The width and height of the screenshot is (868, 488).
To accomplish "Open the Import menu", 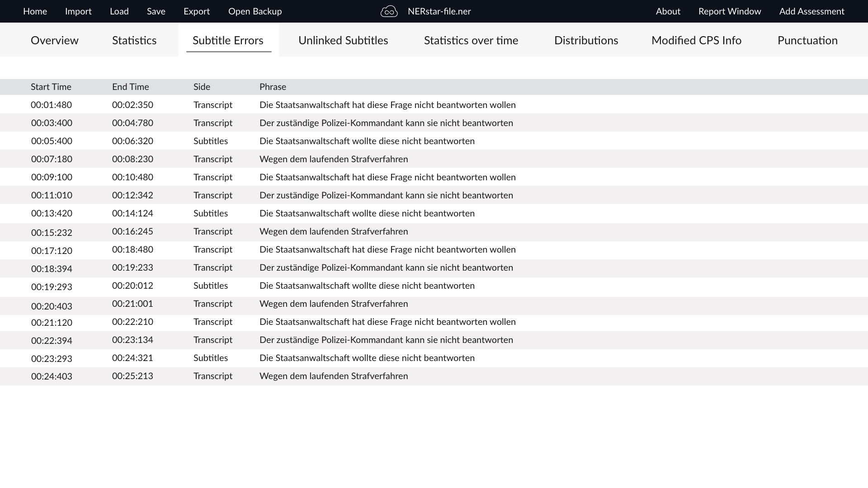I will click(78, 11).
